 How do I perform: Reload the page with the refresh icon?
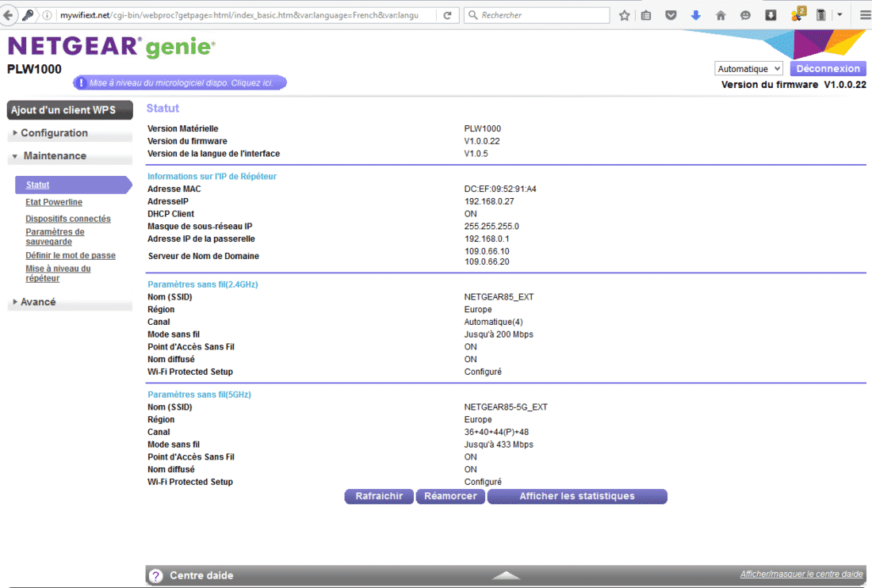tap(447, 15)
